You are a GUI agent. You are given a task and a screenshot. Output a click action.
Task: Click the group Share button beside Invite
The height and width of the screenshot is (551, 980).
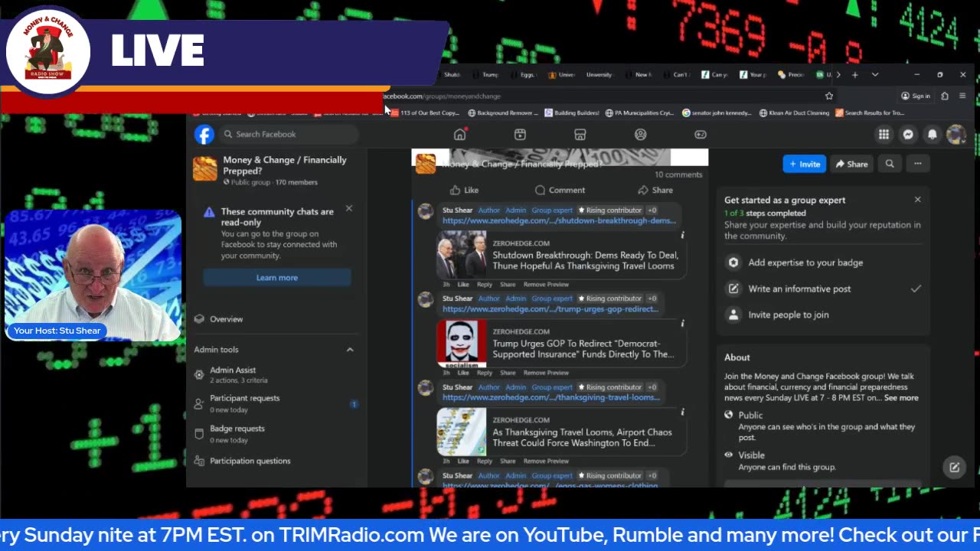click(851, 164)
